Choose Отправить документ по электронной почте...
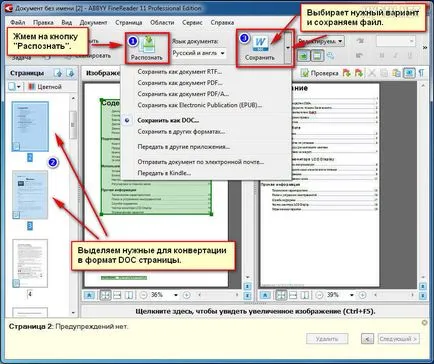This screenshot has height=364, width=434. (206, 162)
